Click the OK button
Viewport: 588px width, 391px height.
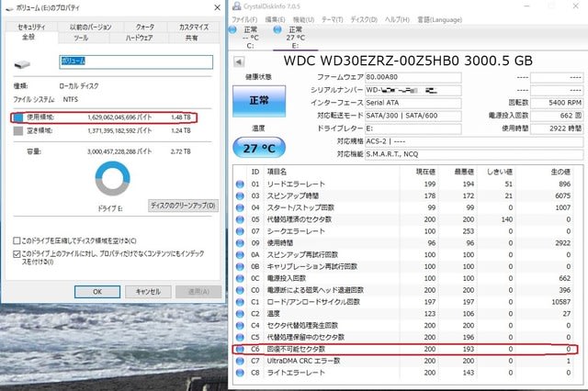click(97, 292)
